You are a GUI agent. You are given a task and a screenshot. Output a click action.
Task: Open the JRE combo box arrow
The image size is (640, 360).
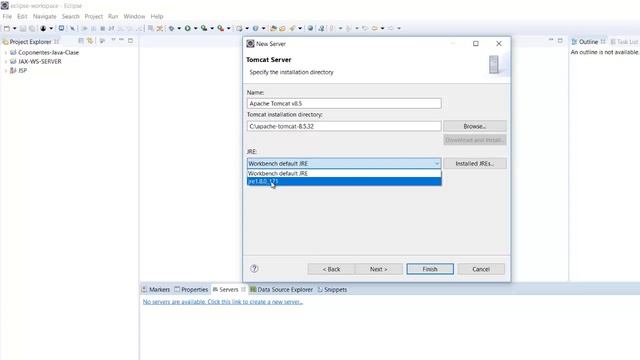pyautogui.click(x=437, y=163)
